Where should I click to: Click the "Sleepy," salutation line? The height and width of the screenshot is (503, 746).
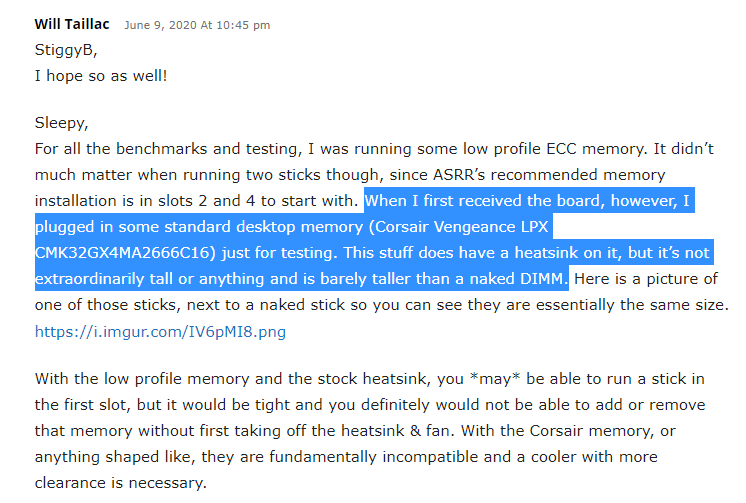[x=62, y=124]
